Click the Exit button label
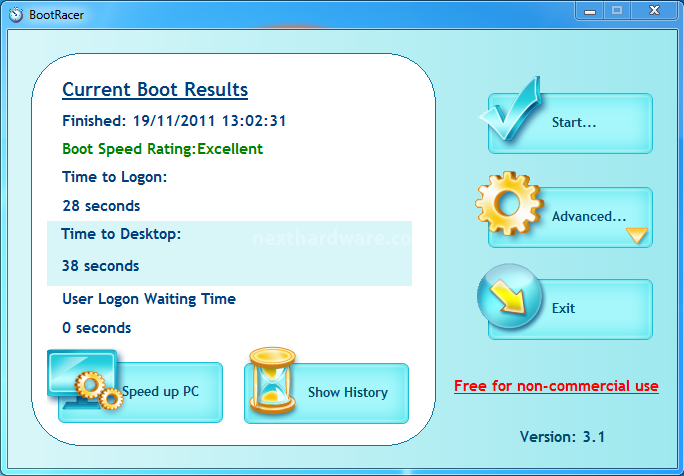The height and width of the screenshot is (476, 684). pyautogui.click(x=563, y=308)
